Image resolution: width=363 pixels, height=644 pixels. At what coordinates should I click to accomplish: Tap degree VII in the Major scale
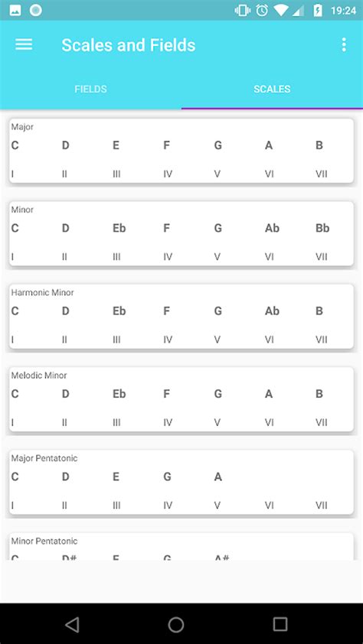click(x=322, y=174)
